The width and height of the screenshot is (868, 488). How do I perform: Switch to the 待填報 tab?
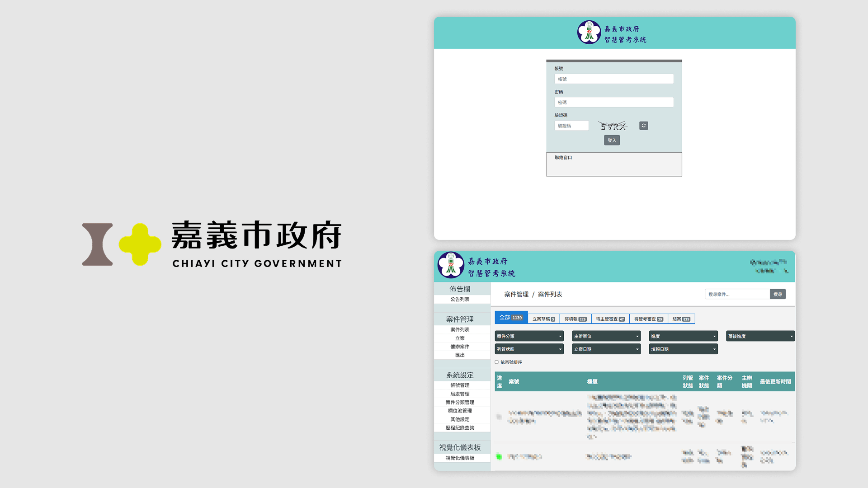[x=575, y=319]
